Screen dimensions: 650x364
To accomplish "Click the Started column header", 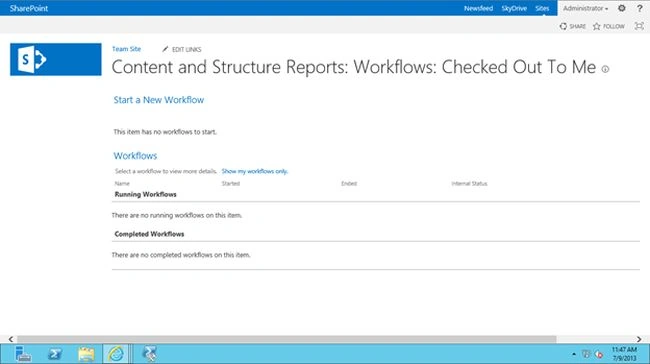I will 231,183.
